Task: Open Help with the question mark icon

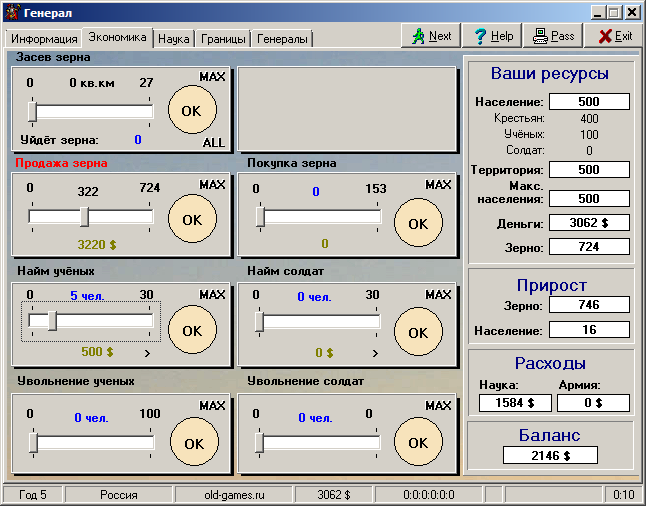Action: coord(493,36)
